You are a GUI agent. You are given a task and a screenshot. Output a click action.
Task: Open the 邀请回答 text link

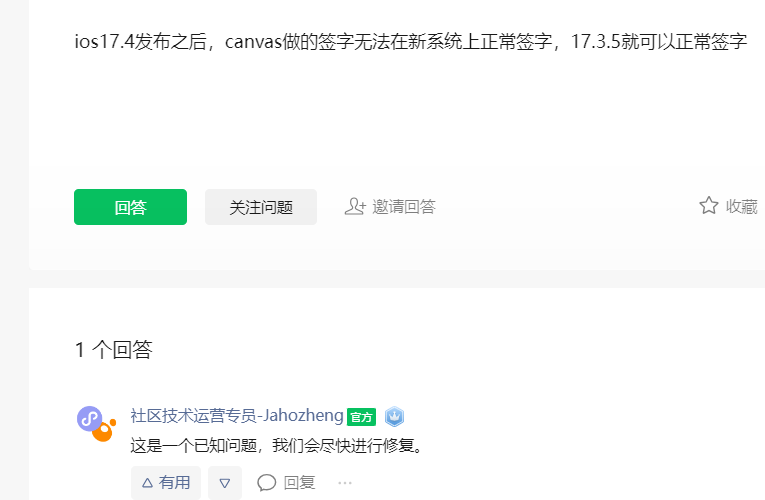(x=404, y=206)
